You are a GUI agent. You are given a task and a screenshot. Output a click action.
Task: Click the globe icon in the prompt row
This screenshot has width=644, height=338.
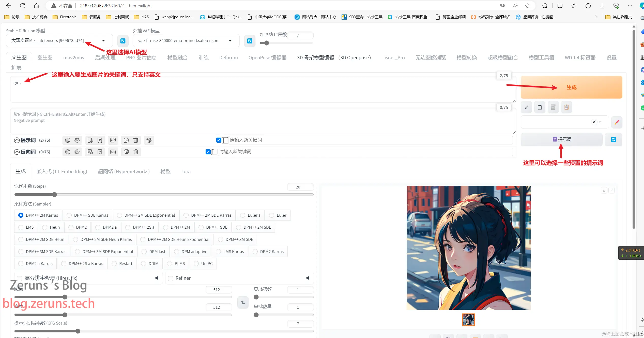pos(68,140)
